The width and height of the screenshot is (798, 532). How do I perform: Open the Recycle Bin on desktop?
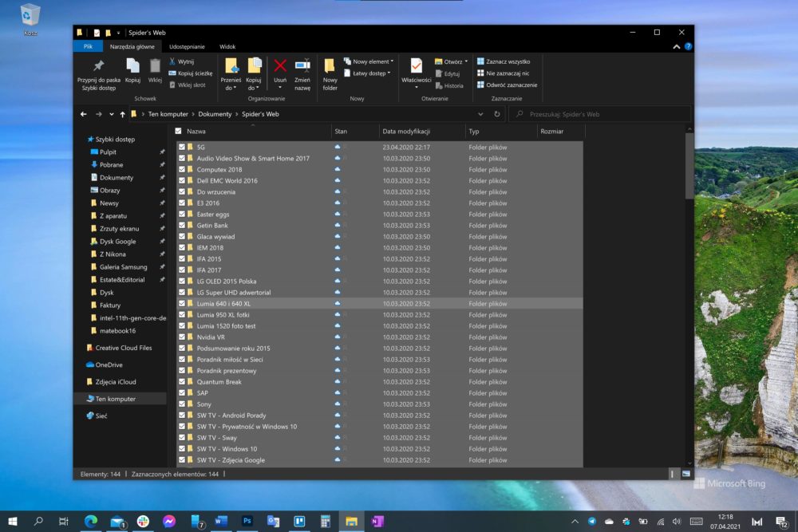click(x=30, y=19)
